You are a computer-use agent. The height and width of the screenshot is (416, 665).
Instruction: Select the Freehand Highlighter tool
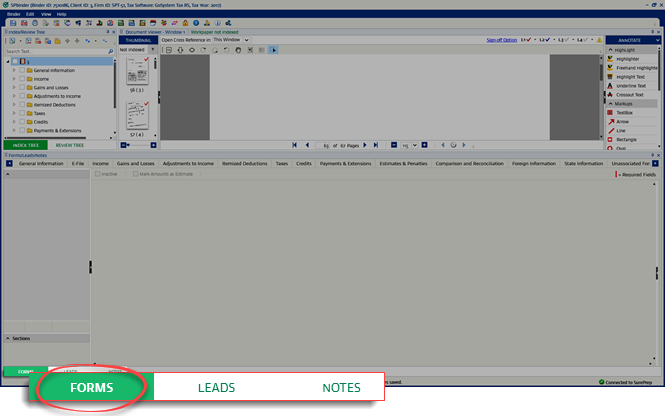tap(632, 68)
